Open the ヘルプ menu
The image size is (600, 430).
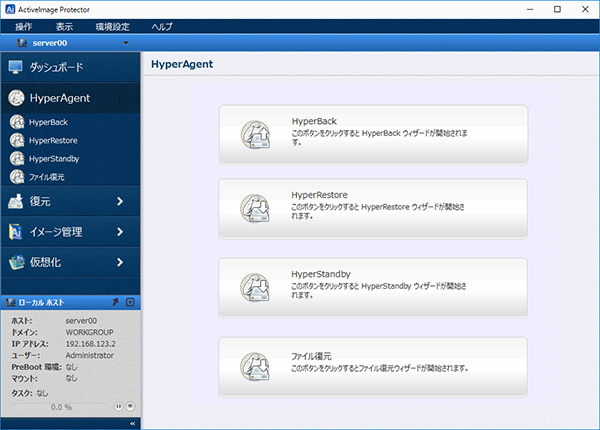tap(162, 26)
